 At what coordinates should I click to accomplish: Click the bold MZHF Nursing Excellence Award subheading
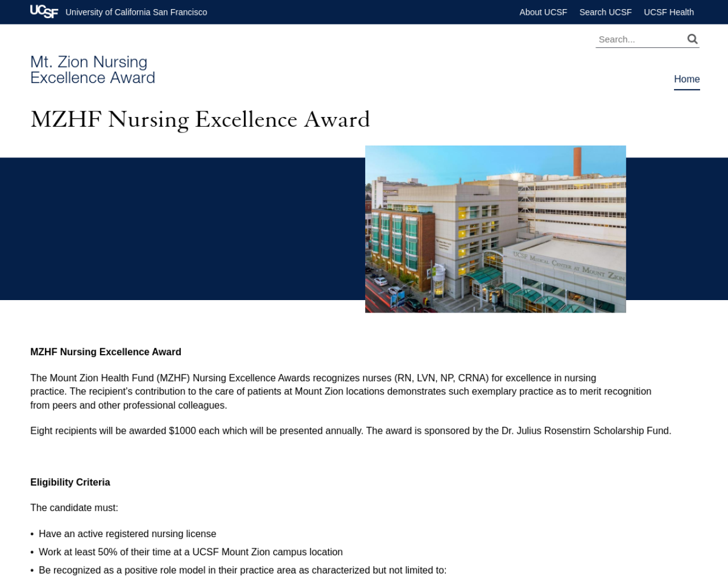click(x=106, y=352)
